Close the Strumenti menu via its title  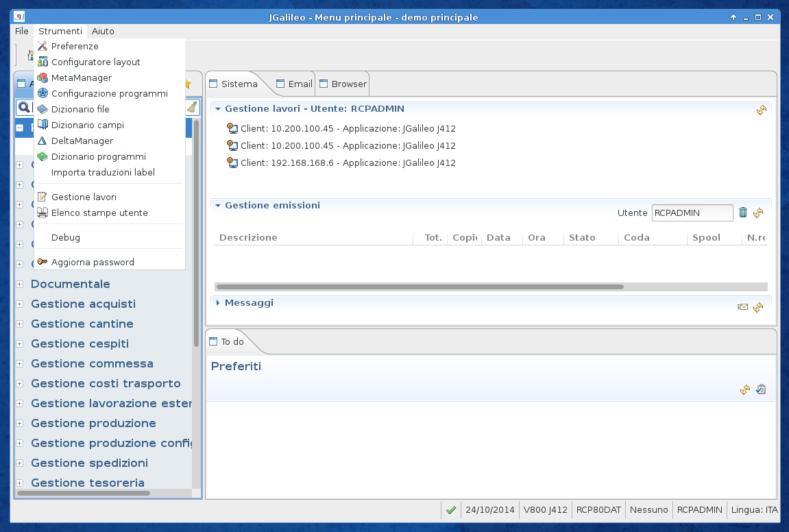pos(60,32)
